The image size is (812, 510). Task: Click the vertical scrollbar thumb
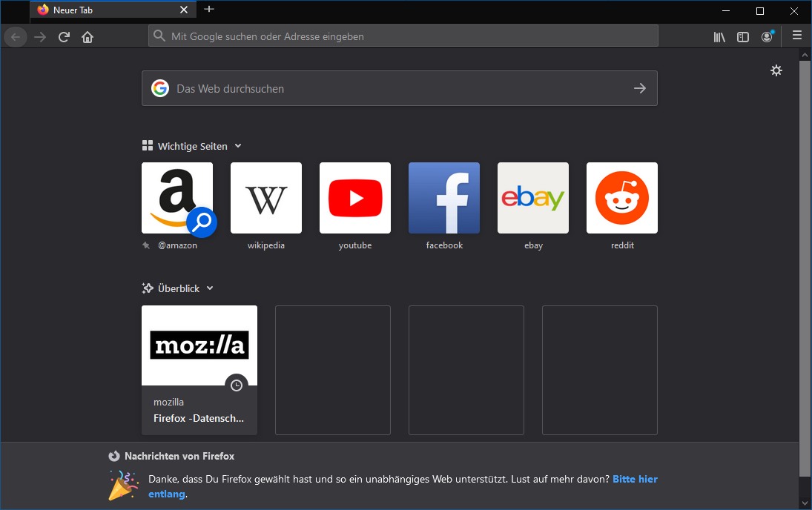pyautogui.click(x=805, y=268)
